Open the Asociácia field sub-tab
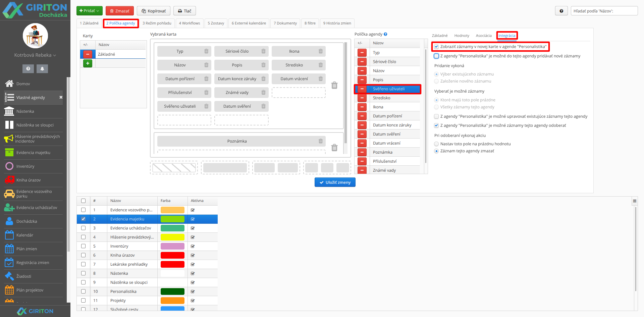Screen dimensions: 644x317 coord(484,36)
